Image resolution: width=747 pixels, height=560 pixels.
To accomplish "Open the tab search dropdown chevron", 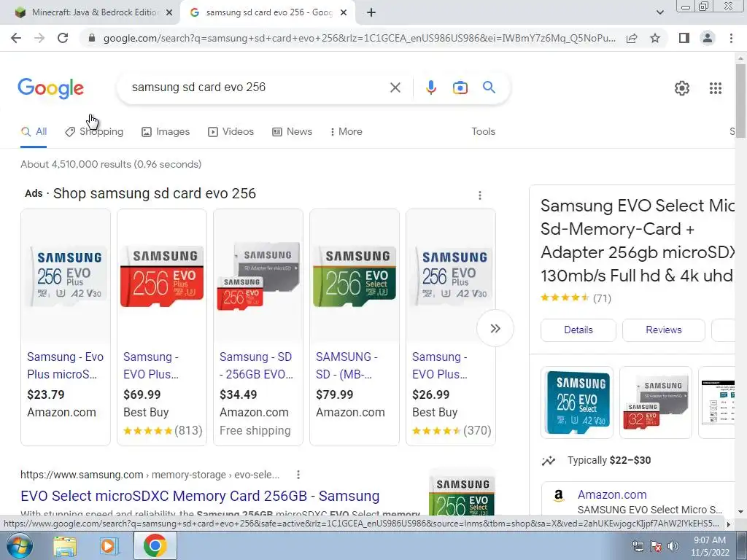I will [x=659, y=13].
